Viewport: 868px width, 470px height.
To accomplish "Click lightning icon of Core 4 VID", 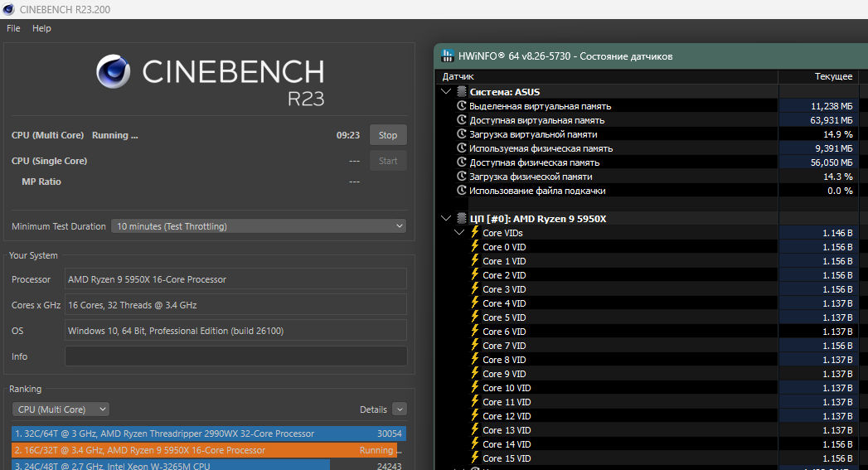I will click(475, 303).
